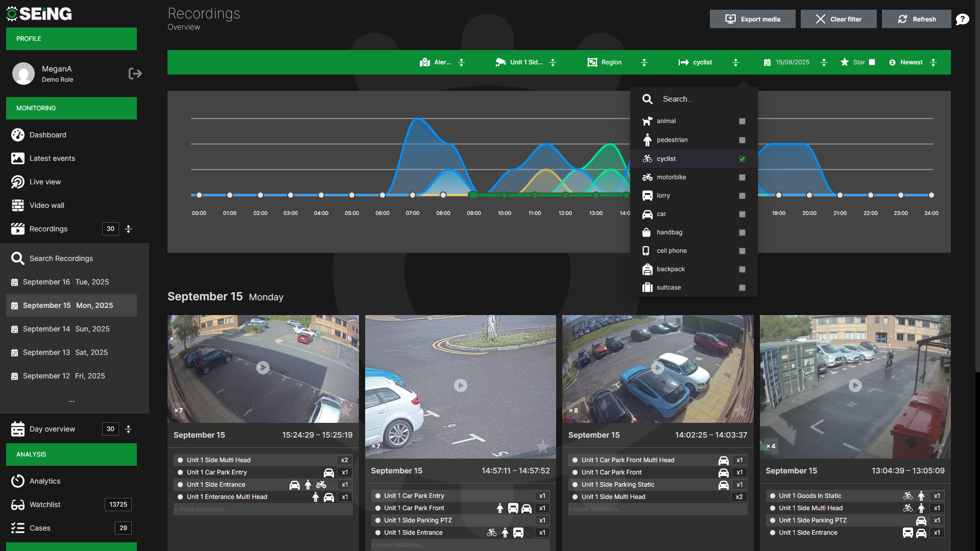Select the Live view icon
Screen dimensions: 980x551
[x=18, y=182]
